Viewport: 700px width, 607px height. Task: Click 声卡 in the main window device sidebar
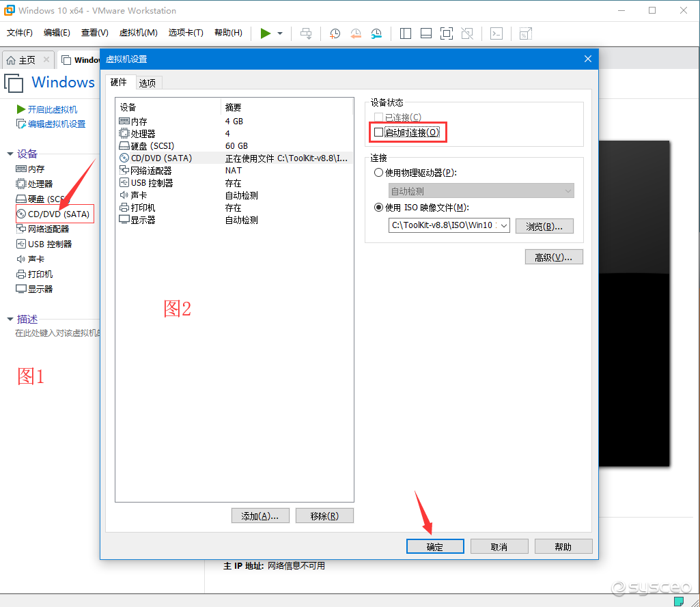click(x=30, y=259)
